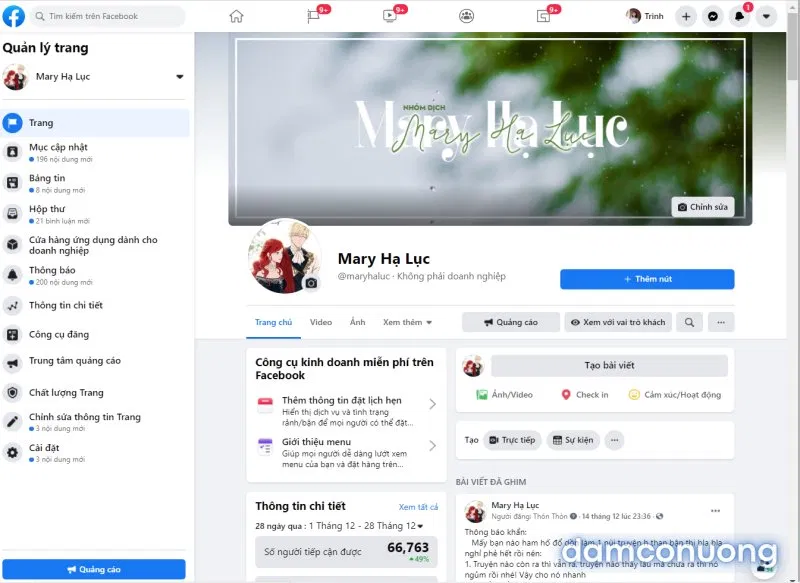Image resolution: width=800 pixels, height=583 pixels.
Task: Open the three-dot More option in the Tạo row
Action: point(614,440)
